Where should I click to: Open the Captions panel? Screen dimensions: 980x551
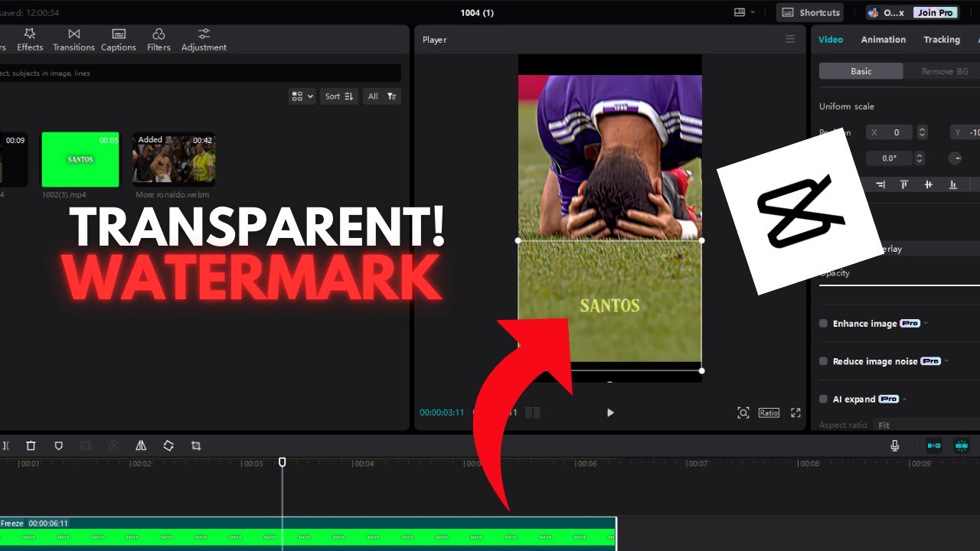coord(119,40)
